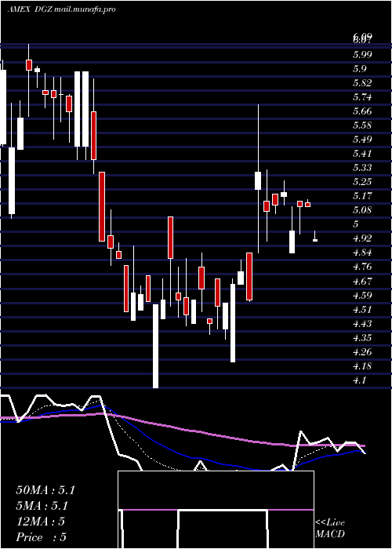The height and width of the screenshot is (549, 392).
Task: Click the 5.58 price axis label
Action: click(362, 125)
